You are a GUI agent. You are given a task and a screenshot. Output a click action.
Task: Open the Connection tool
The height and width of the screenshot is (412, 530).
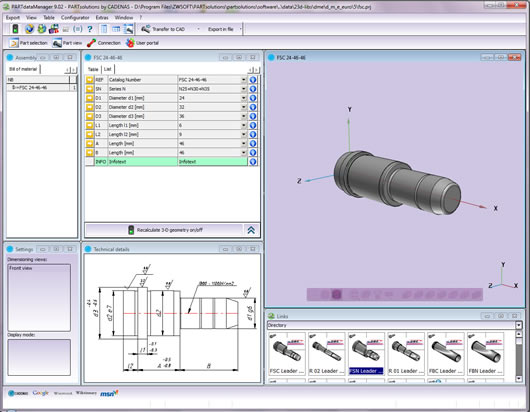coord(103,43)
